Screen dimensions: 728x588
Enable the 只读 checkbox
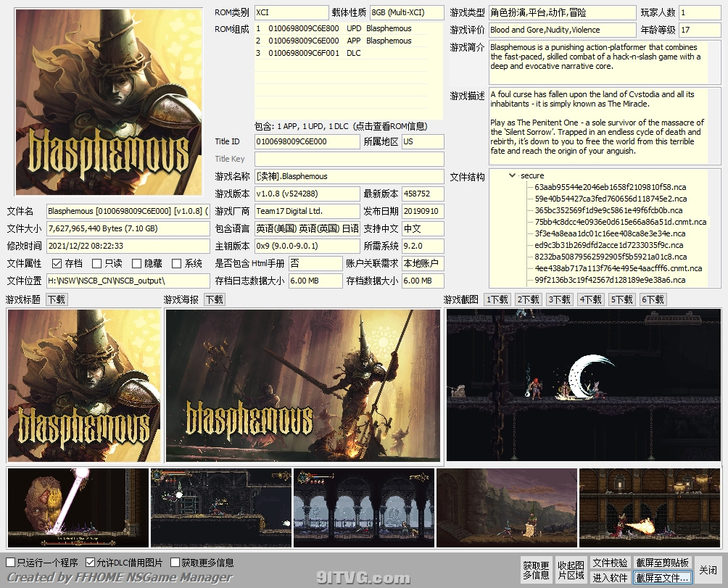[x=97, y=263]
